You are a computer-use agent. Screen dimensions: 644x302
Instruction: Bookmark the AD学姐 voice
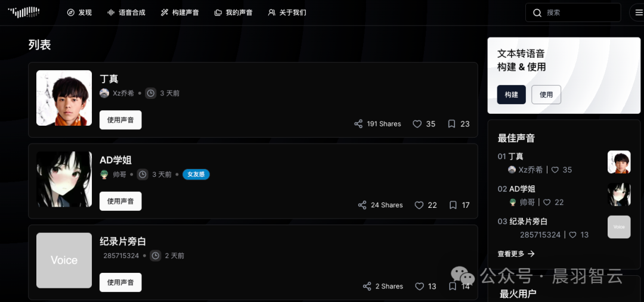pyautogui.click(x=453, y=205)
